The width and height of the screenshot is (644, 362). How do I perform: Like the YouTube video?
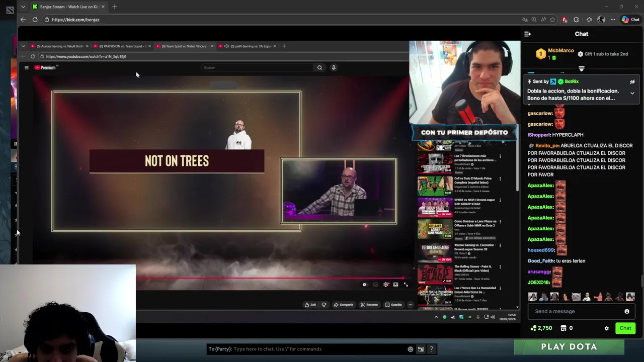[x=310, y=305]
